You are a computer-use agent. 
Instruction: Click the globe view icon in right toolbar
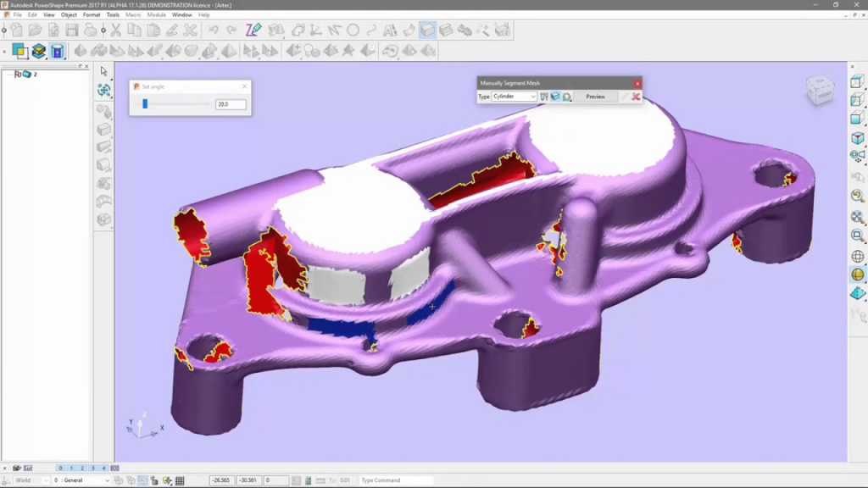pyautogui.click(x=858, y=257)
